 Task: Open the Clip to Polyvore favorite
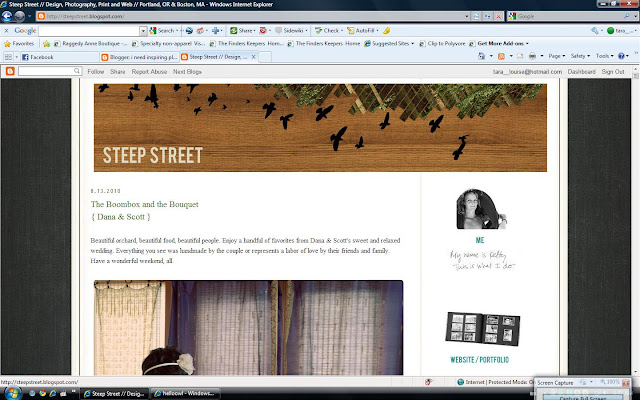(442, 43)
